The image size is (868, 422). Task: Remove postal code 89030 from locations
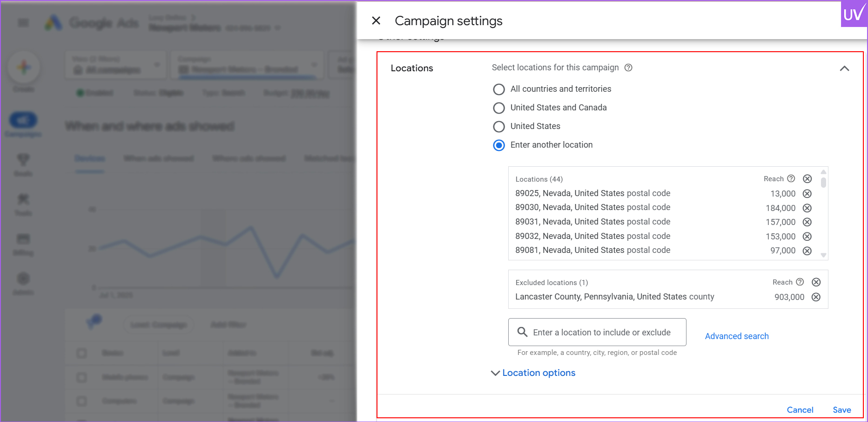point(807,208)
